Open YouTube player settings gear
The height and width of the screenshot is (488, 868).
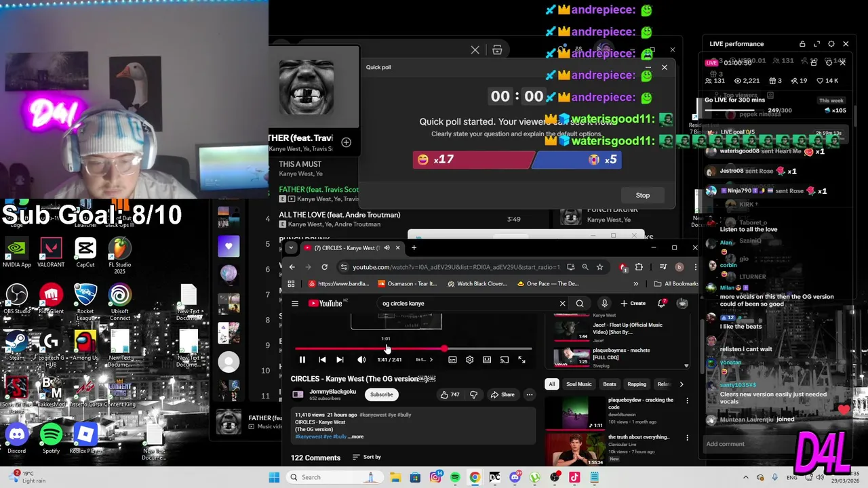tap(469, 360)
